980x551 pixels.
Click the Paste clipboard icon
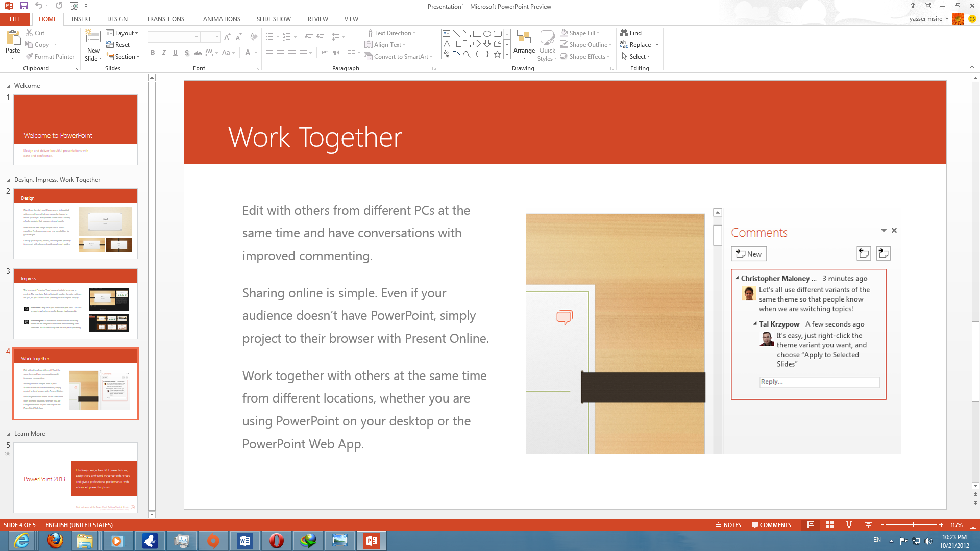coord(13,37)
